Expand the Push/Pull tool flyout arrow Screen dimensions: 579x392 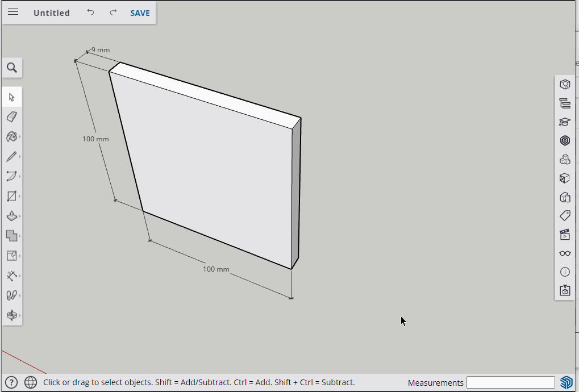[x=19, y=216]
